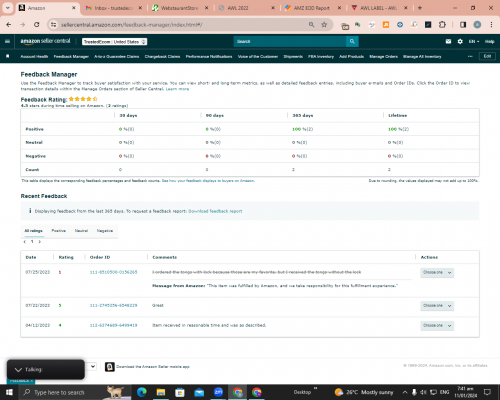Open Voice of the Customer nav item
500x400 pixels.
[258, 57]
